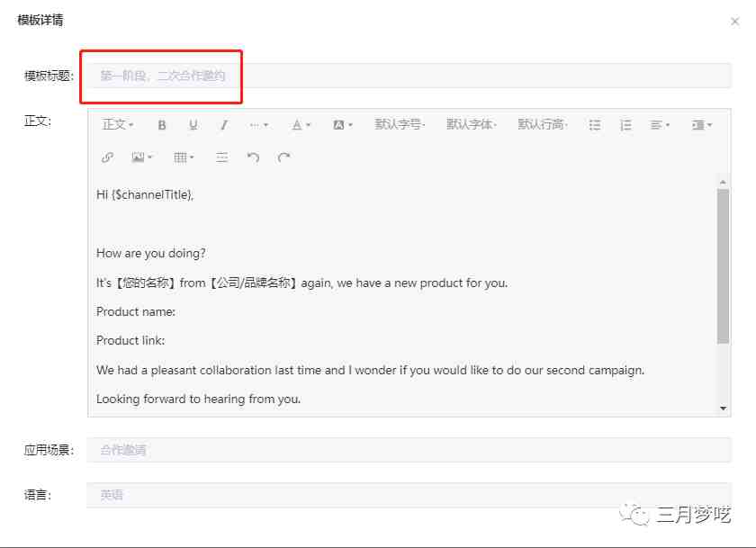The width and height of the screenshot is (756, 548).
Task: Click the scroll down arrow in the editor
Action: 723,409
